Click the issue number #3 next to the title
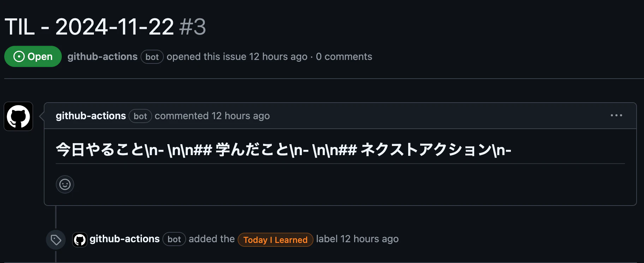Image resolution: width=644 pixels, height=263 pixels. pyautogui.click(x=192, y=26)
